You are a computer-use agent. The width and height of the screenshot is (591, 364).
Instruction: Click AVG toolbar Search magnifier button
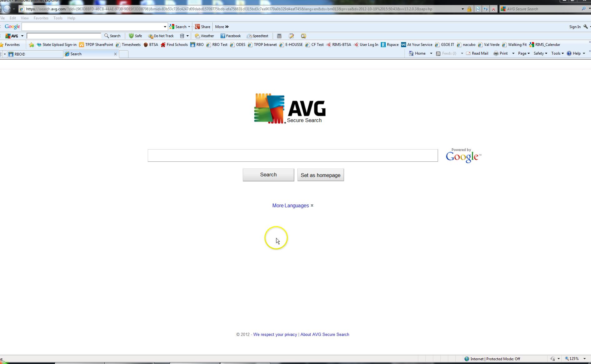[112, 36]
